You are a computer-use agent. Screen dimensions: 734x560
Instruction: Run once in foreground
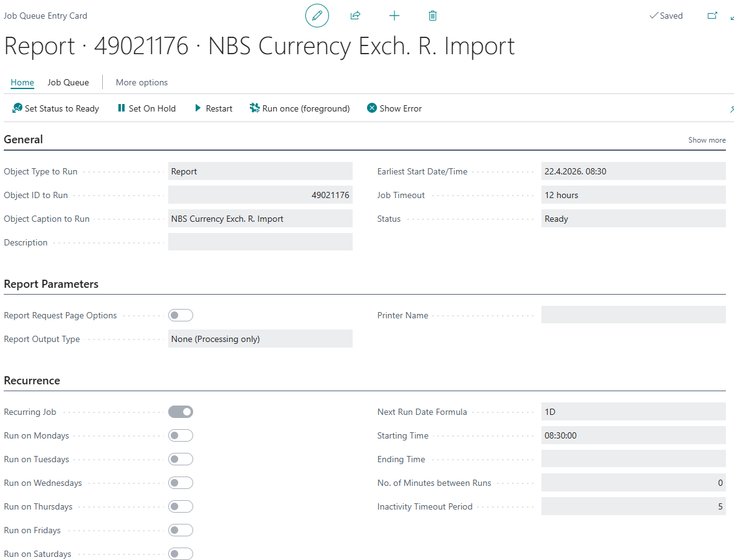click(x=300, y=108)
